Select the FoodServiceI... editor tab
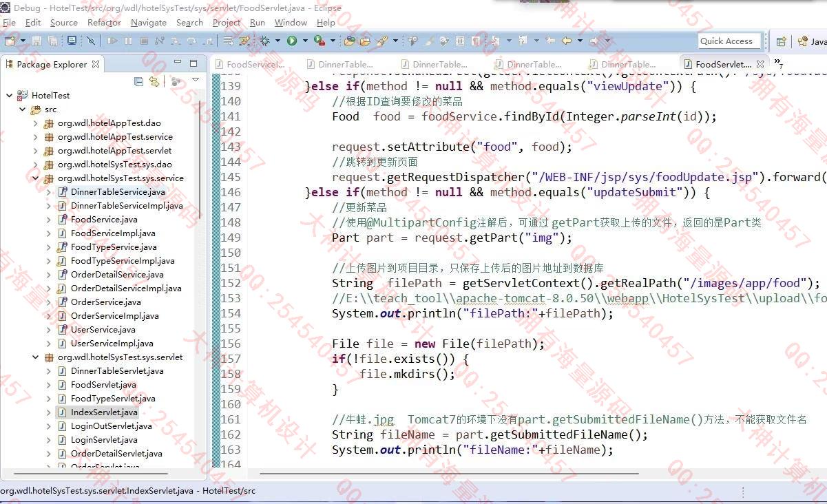The height and width of the screenshot is (504, 827). click(249, 64)
